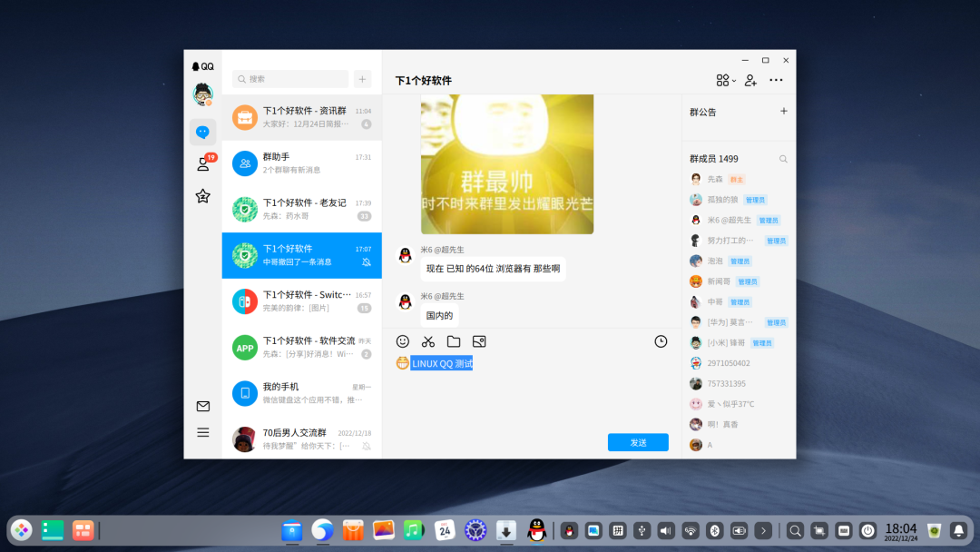
Task: Open the 群助手 conversation
Action: [302, 163]
